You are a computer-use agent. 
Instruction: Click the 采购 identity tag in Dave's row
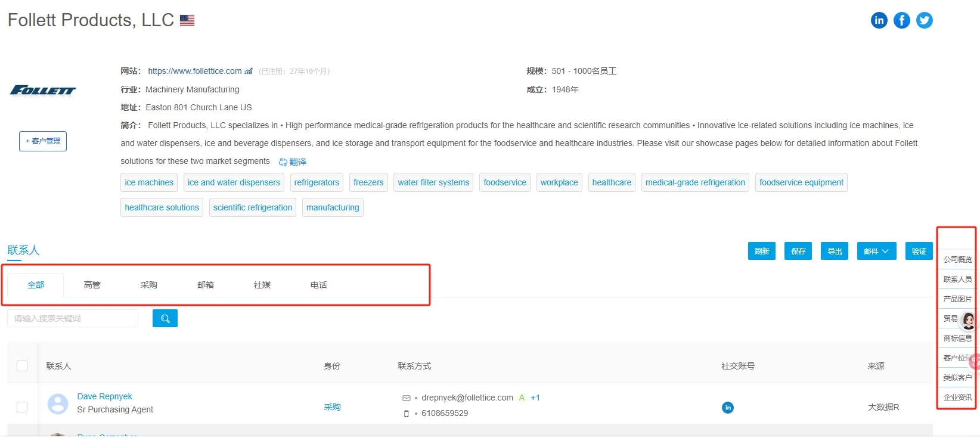click(332, 407)
